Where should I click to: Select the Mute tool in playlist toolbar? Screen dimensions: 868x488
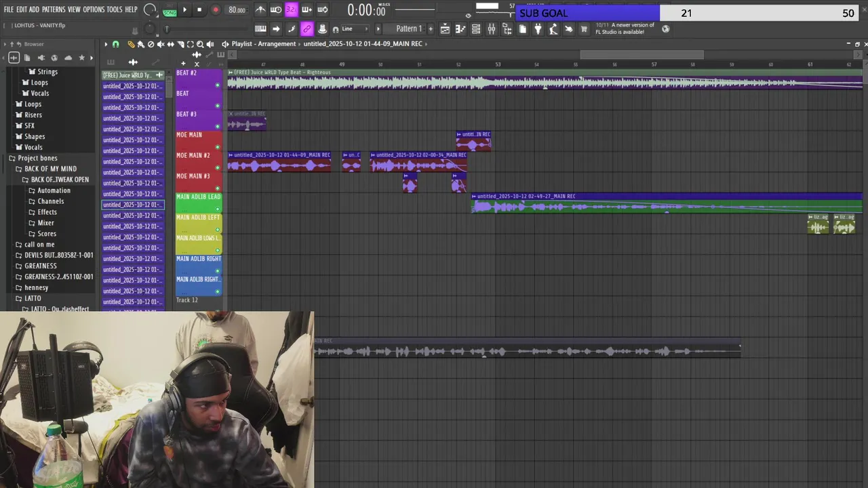point(161,44)
